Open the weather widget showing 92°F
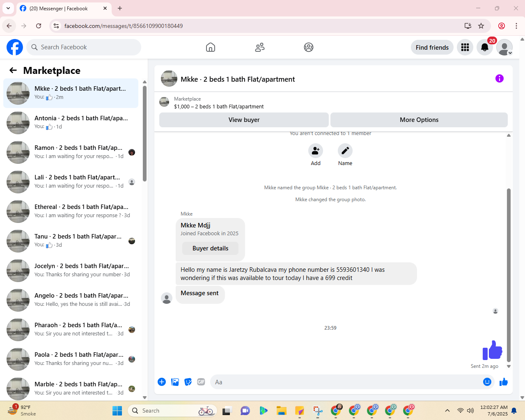 [x=21, y=411]
